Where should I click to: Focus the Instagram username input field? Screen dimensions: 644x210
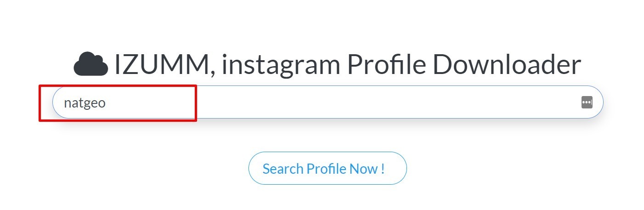point(322,102)
